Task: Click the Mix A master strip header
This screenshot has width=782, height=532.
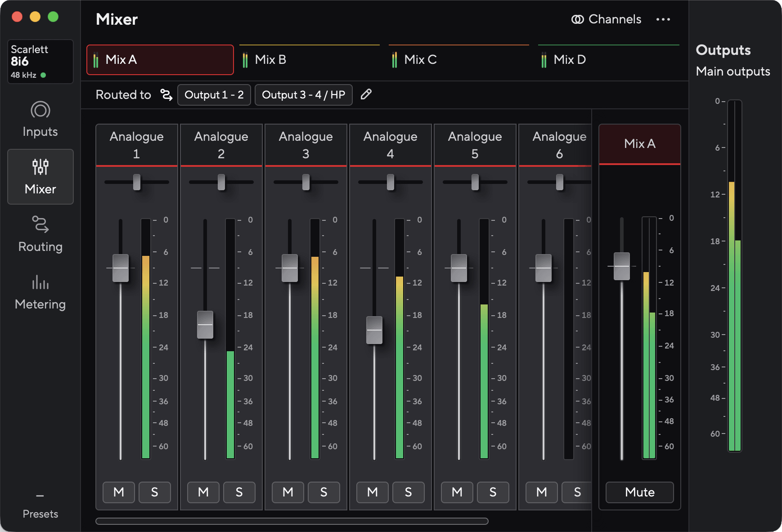Action: point(640,144)
